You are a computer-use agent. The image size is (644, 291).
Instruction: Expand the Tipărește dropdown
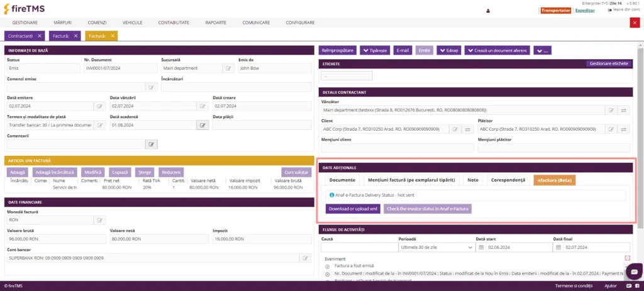tap(375, 50)
